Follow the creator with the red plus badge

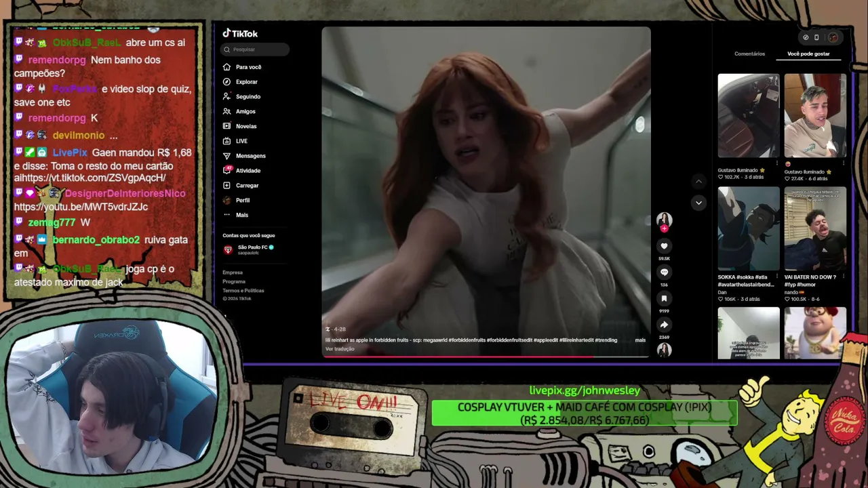(664, 229)
